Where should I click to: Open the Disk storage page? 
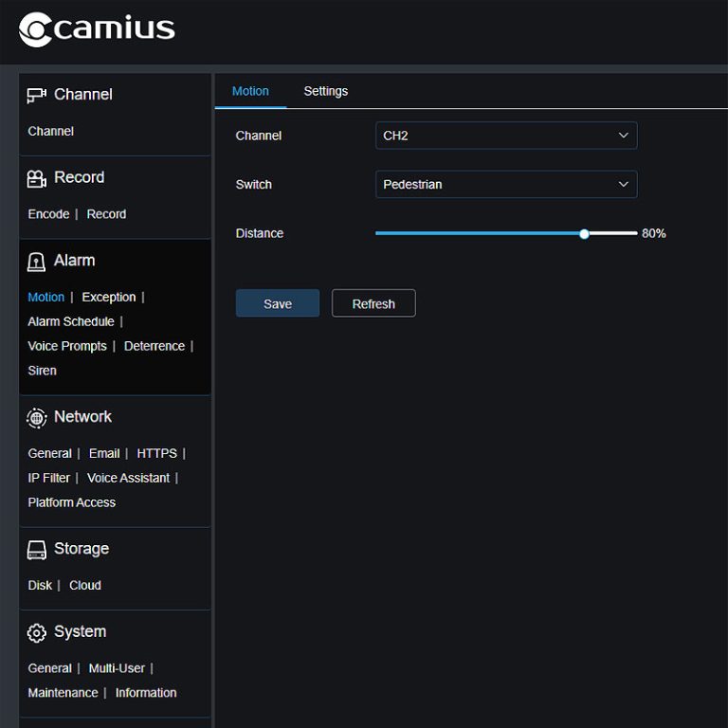[40, 586]
